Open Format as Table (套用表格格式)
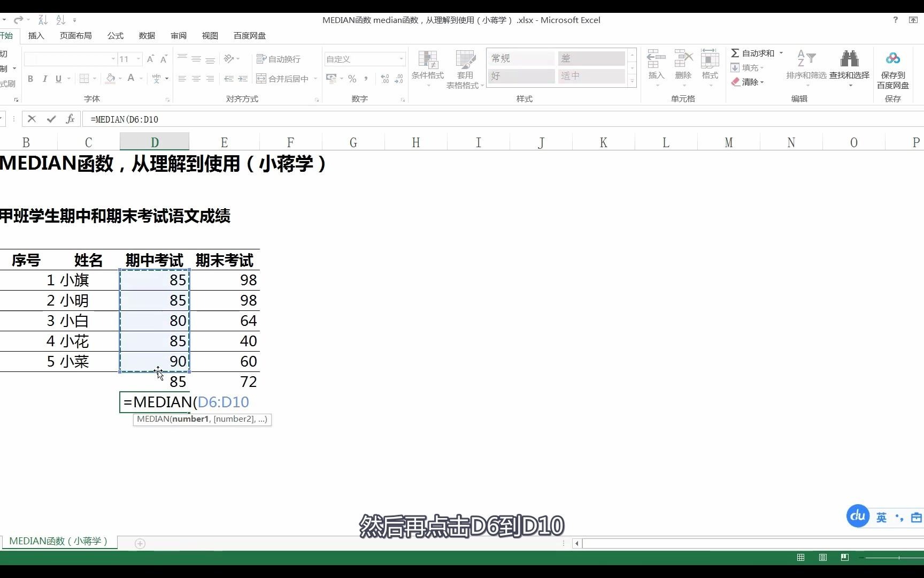The image size is (924, 578). 465,69
